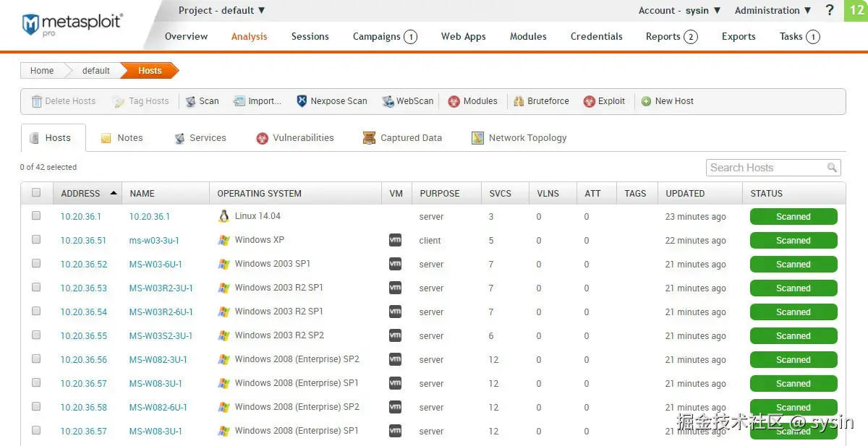Open the Credentials menu
This screenshot has height=446, width=868.
click(x=597, y=36)
